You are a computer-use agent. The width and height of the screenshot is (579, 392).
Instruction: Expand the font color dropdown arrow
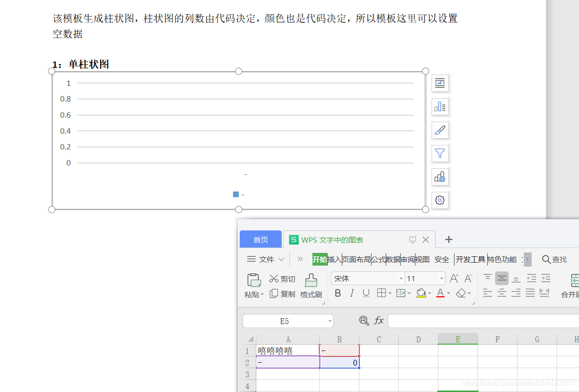pos(449,293)
